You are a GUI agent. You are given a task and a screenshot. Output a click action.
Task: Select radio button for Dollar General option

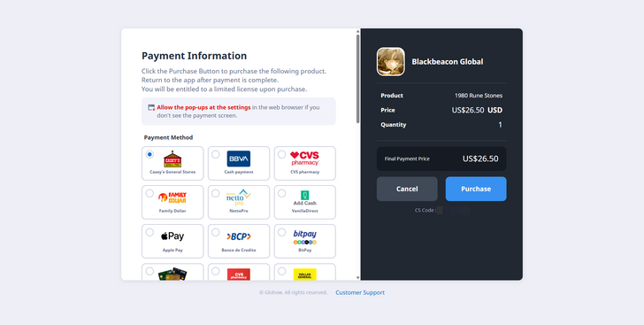point(281,271)
